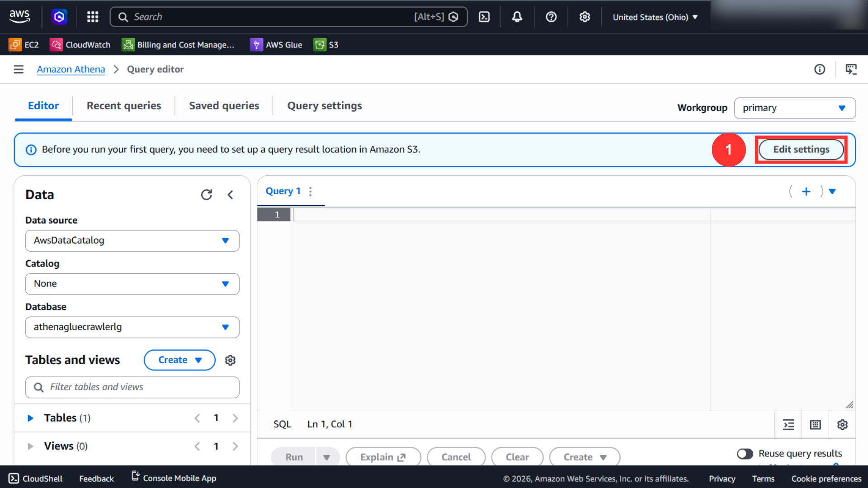Go to previous page of Views list
The image size is (868, 488).
197,446
